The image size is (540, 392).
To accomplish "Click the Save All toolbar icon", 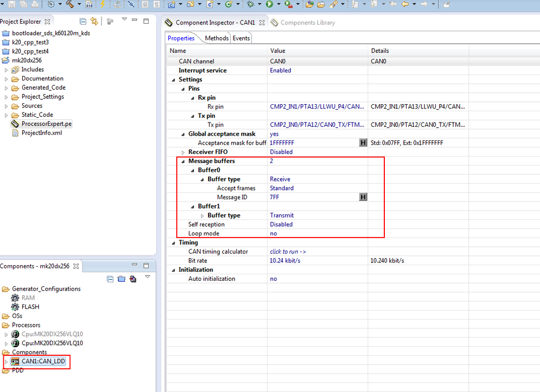I will tap(23, 4).
